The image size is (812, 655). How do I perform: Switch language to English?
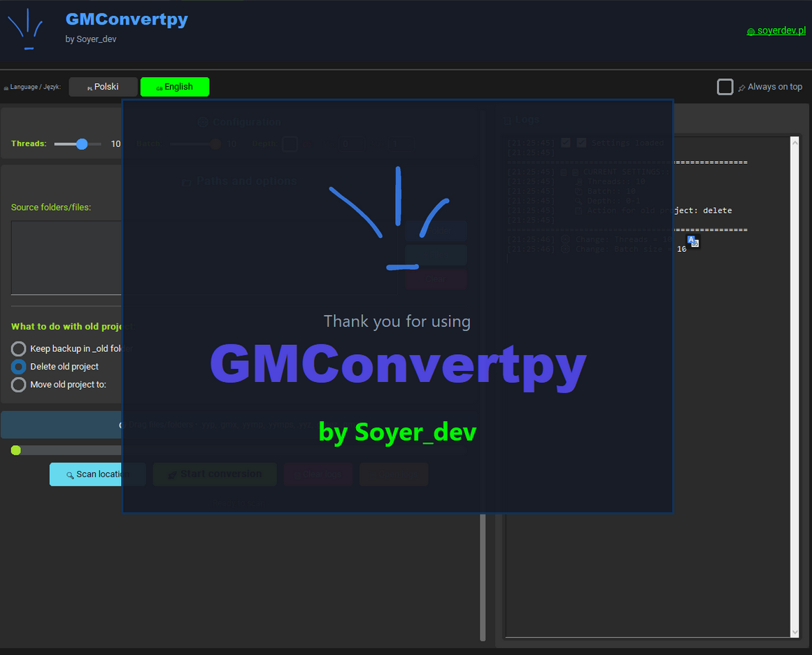click(175, 87)
